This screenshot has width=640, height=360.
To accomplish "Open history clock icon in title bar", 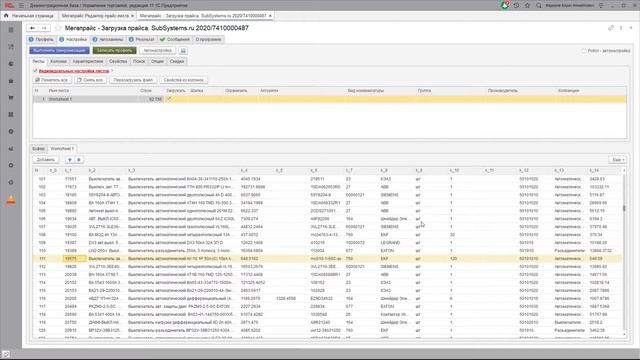I will point(516,5).
